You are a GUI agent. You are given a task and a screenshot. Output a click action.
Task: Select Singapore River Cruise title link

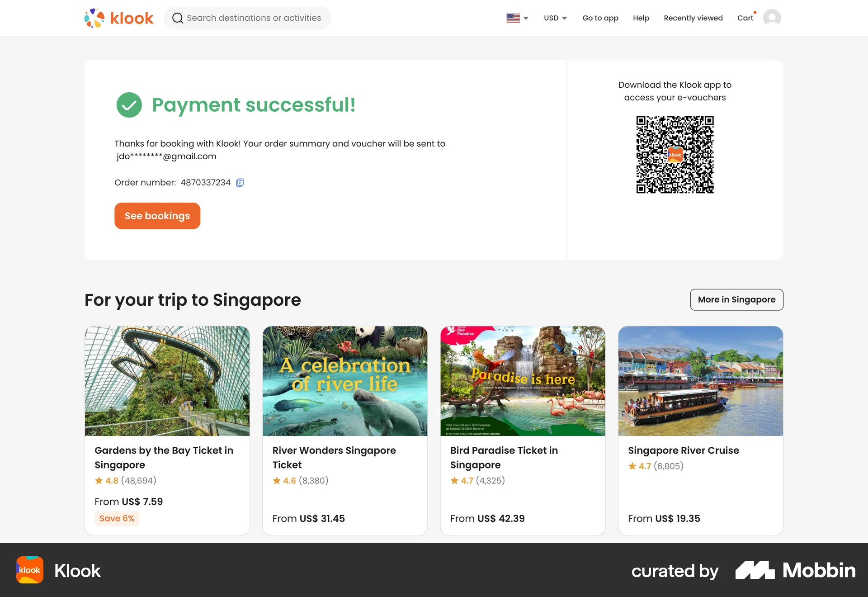[683, 450]
